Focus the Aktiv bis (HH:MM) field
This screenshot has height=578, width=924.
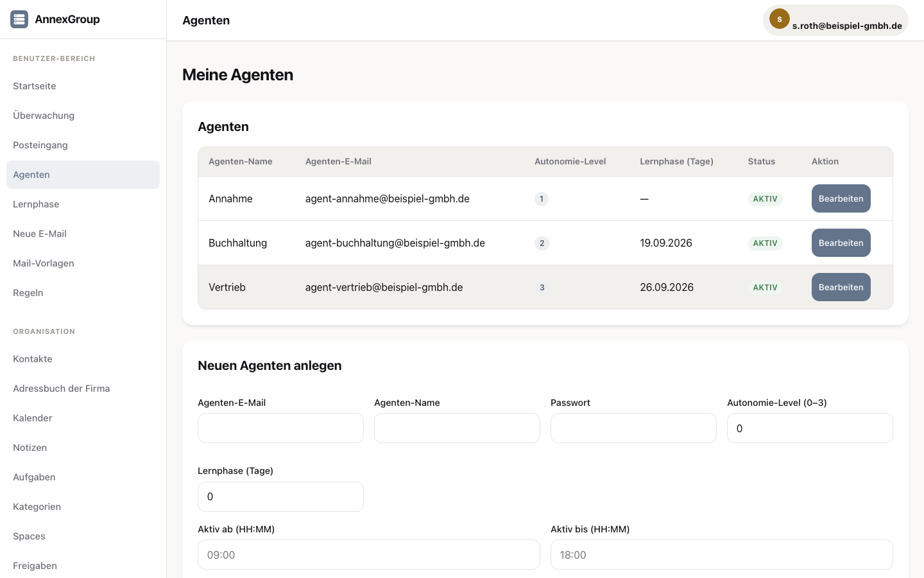tap(722, 554)
